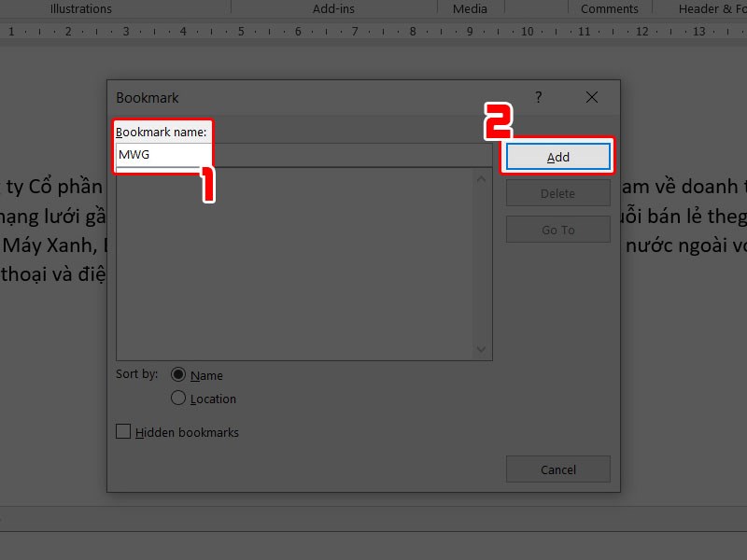747x560 pixels.
Task: Click the disabled Delete button
Action: point(557,193)
